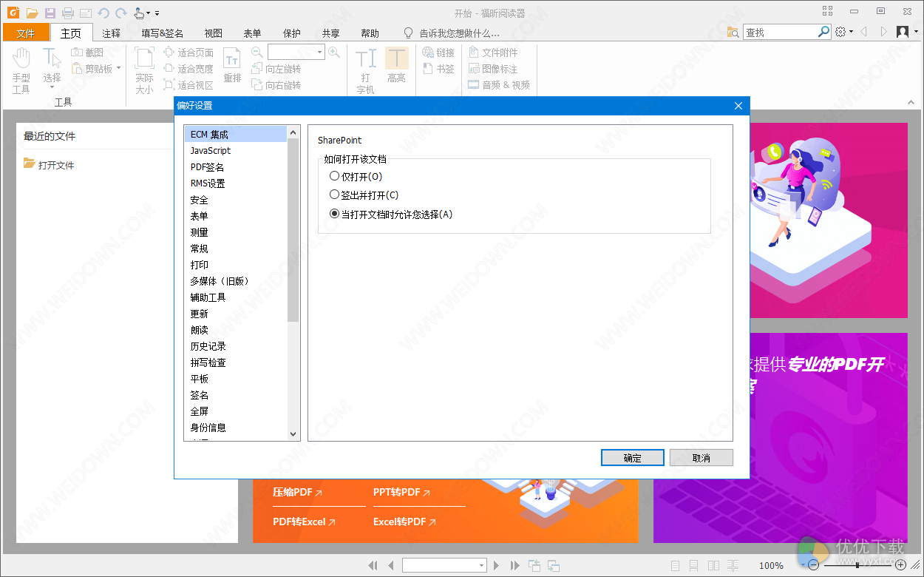The width and height of the screenshot is (924, 577).
Task: Click 适合视区 fit visible
Action: pyautogui.click(x=188, y=85)
